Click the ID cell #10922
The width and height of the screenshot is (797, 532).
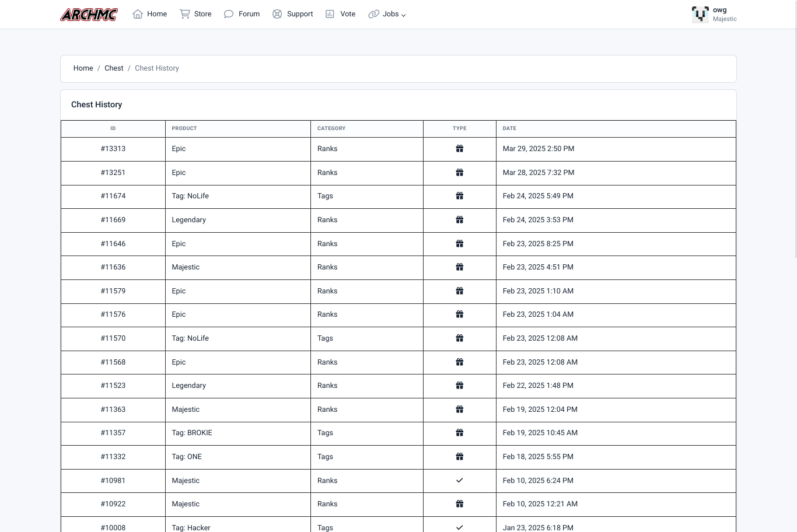pos(113,504)
